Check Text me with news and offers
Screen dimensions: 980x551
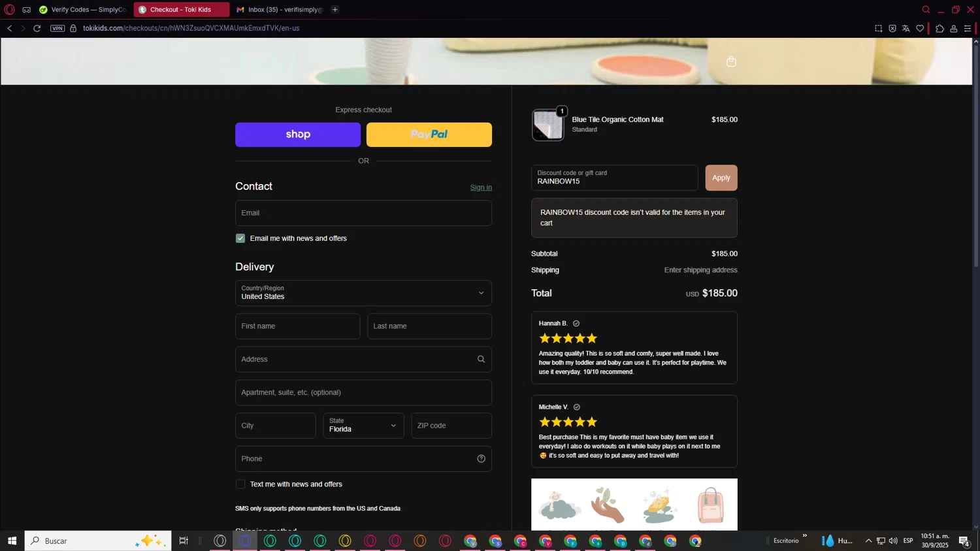(240, 484)
